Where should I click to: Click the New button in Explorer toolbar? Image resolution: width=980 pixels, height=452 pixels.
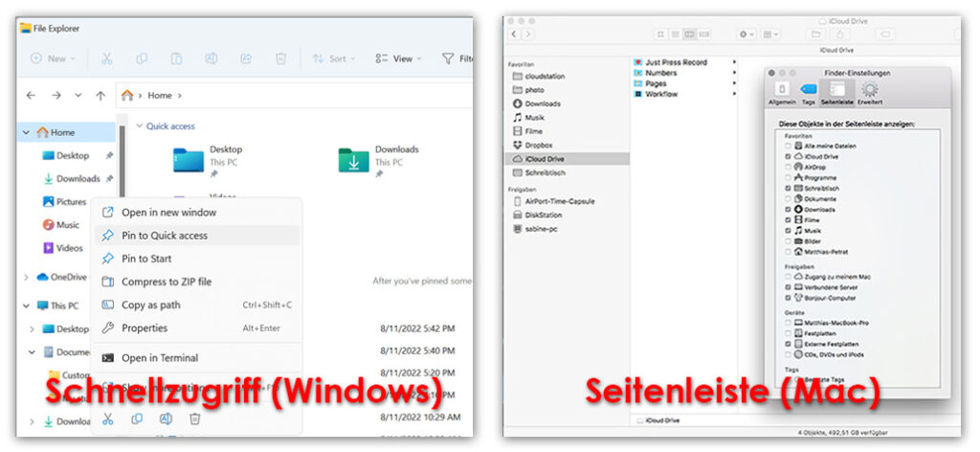click(50, 58)
